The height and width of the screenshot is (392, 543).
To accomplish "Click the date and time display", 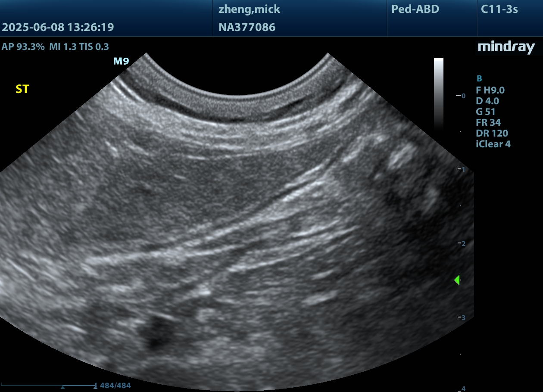I will pyautogui.click(x=58, y=27).
